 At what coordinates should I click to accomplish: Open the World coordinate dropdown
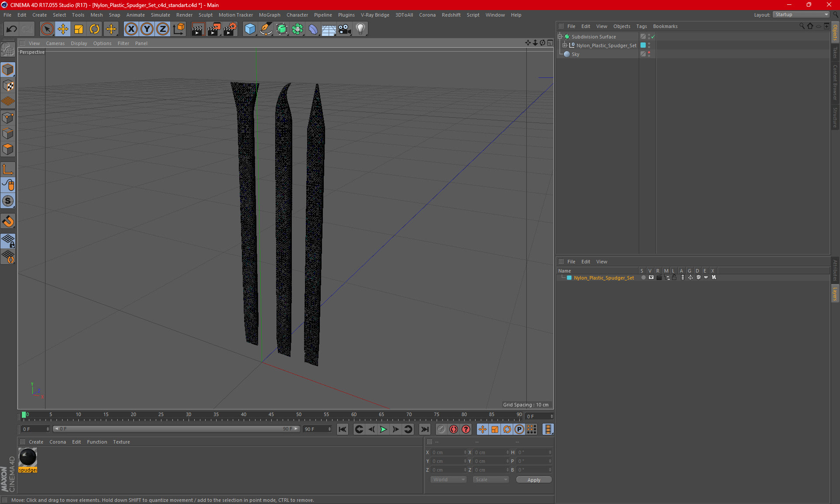click(x=448, y=479)
